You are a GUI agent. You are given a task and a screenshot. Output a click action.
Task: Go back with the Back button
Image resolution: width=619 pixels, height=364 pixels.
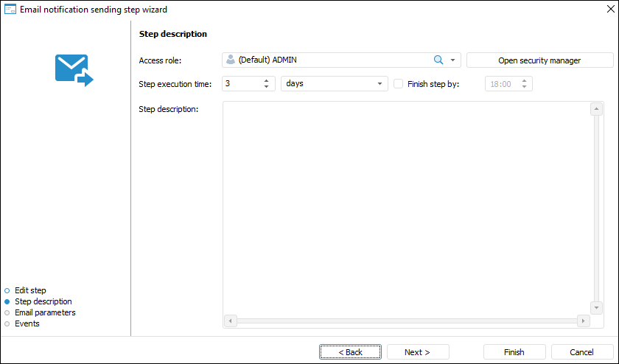pos(350,352)
